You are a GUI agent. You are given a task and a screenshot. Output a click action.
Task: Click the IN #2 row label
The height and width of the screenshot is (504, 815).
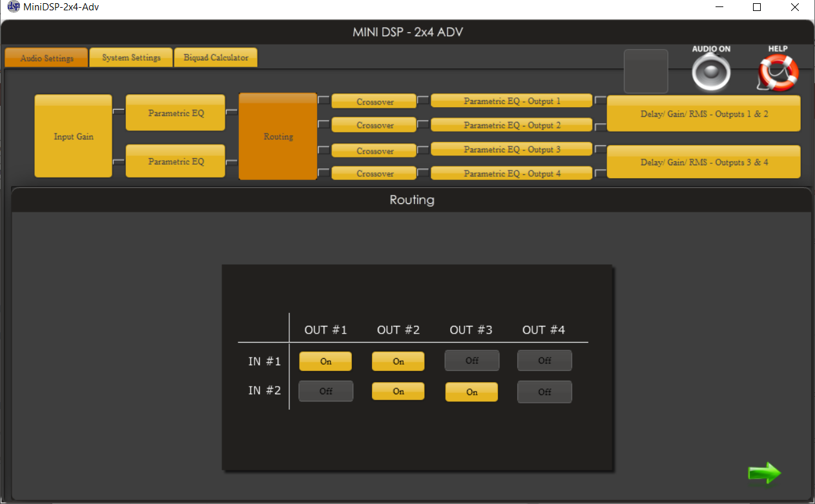click(264, 390)
